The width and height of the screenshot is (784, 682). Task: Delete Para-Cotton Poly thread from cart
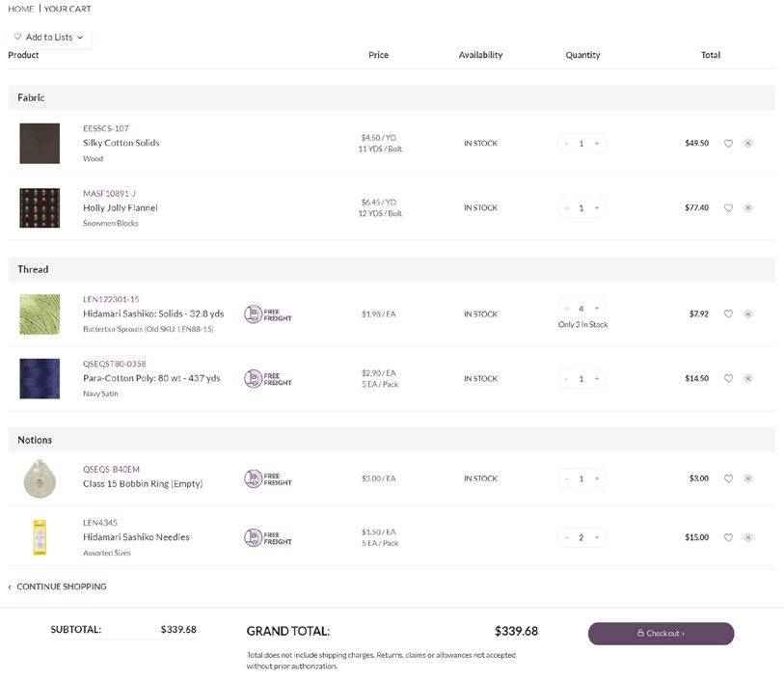point(748,379)
